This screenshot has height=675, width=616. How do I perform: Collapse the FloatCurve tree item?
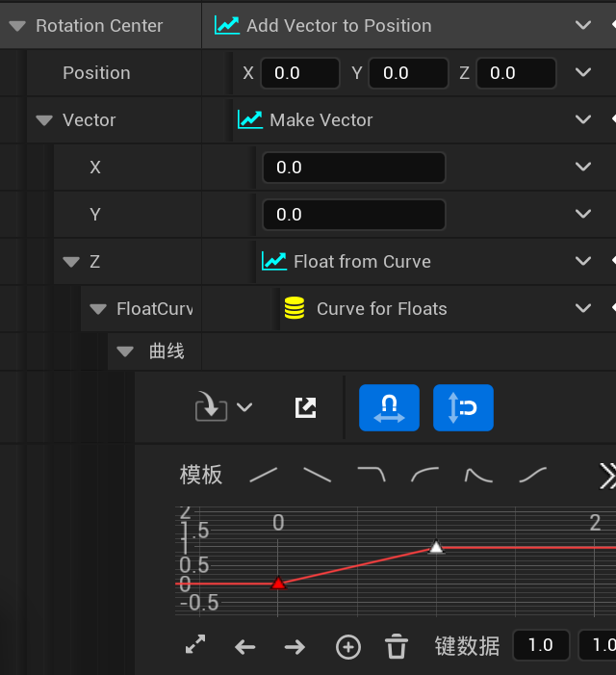(x=98, y=309)
